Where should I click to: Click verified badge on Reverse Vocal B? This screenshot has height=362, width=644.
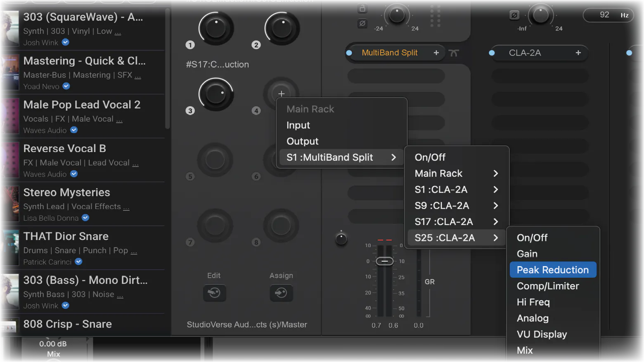click(74, 174)
